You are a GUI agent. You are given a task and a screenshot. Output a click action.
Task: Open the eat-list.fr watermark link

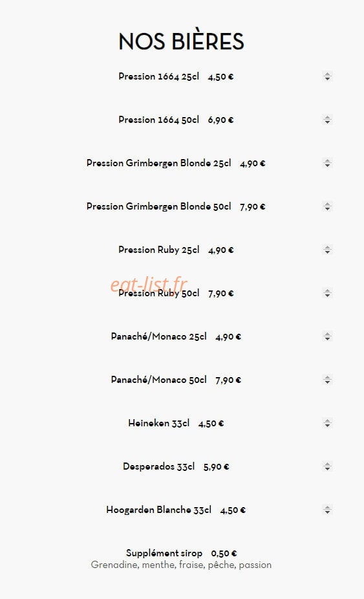point(149,285)
